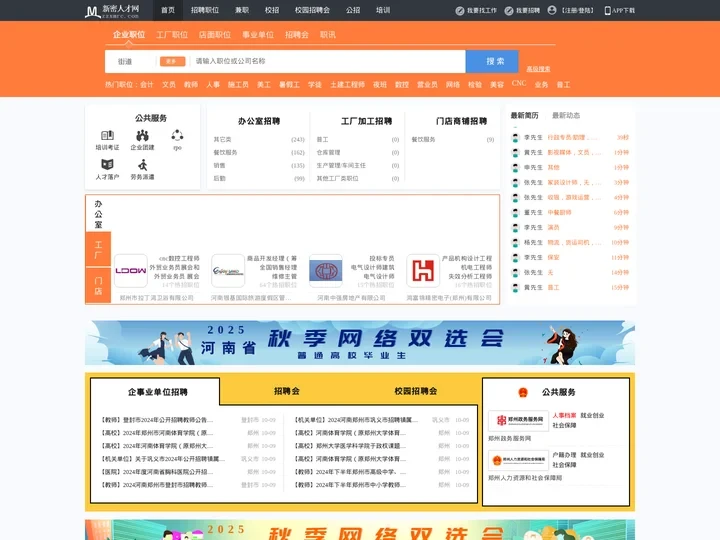This screenshot has height=540, width=720.
Task: Open the red H company logo
Action: pos(423,270)
